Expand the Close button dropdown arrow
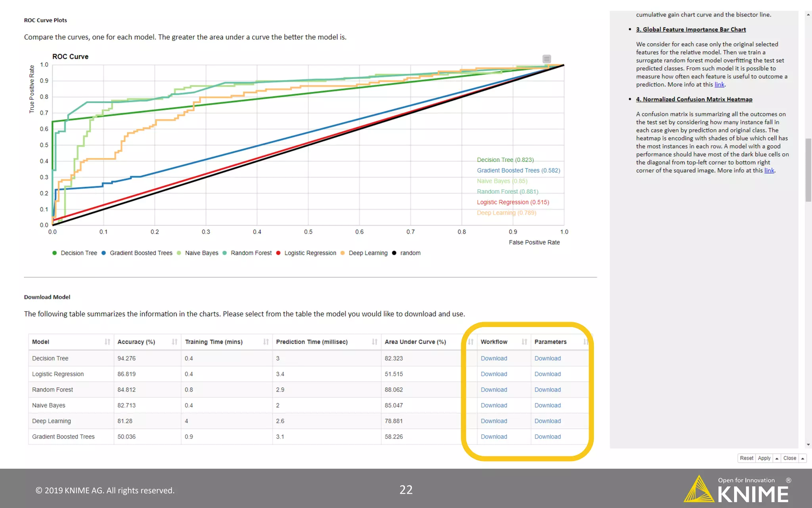Screen dimensions: 812x508 (802, 458)
